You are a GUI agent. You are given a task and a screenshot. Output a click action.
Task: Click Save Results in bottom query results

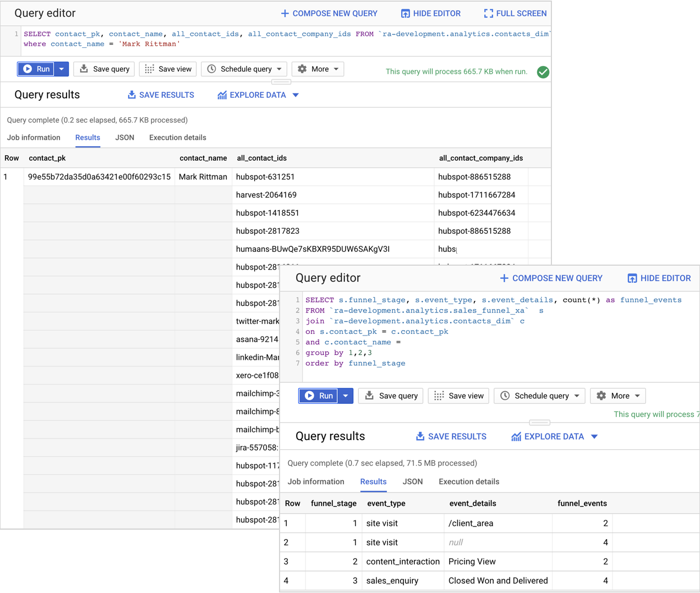pyautogui.click(x=451, y=436)
